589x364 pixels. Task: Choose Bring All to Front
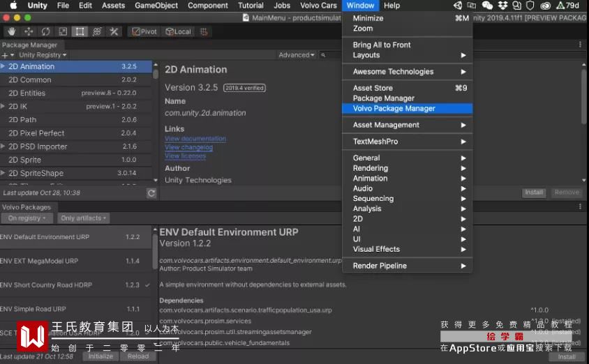(407, 45)
